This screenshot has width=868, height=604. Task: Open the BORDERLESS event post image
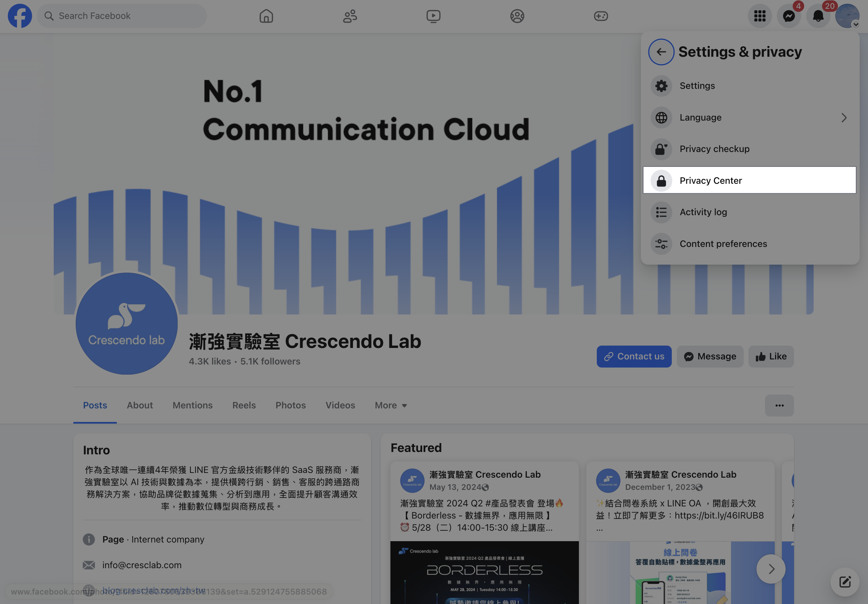(x=484, y=573)
